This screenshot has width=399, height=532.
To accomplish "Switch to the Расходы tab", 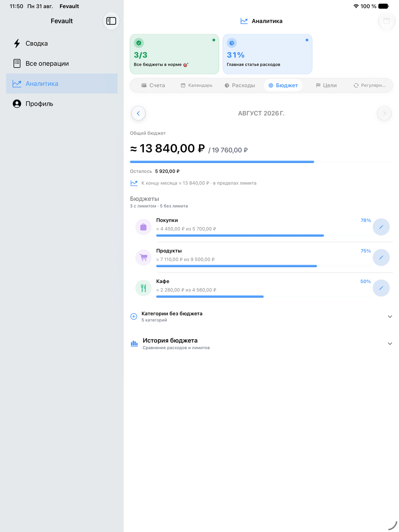I will coord(239,85).
